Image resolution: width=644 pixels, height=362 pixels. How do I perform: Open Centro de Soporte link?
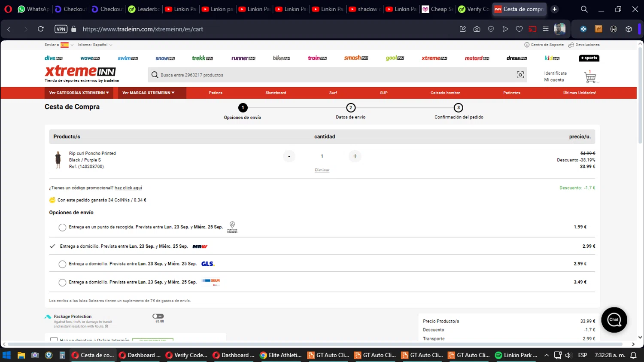tap(544, 45)
